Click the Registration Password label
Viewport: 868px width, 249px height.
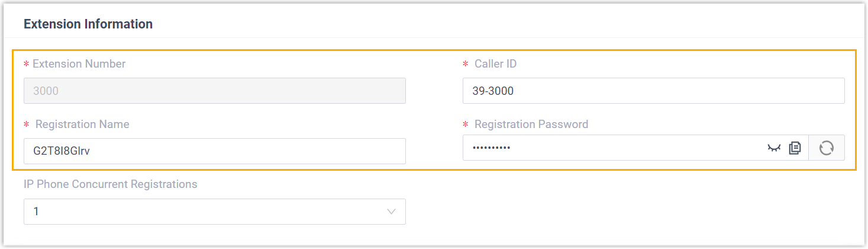[531, 124]
